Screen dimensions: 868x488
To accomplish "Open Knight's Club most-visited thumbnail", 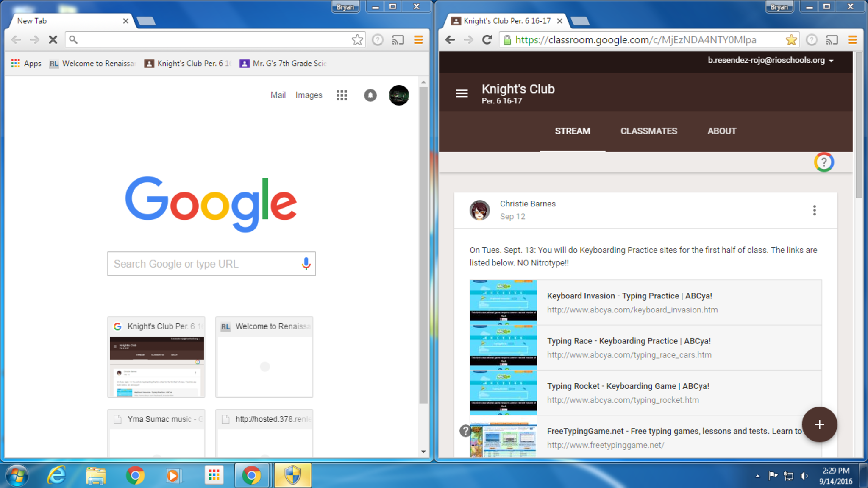I will tap(156, 357).
